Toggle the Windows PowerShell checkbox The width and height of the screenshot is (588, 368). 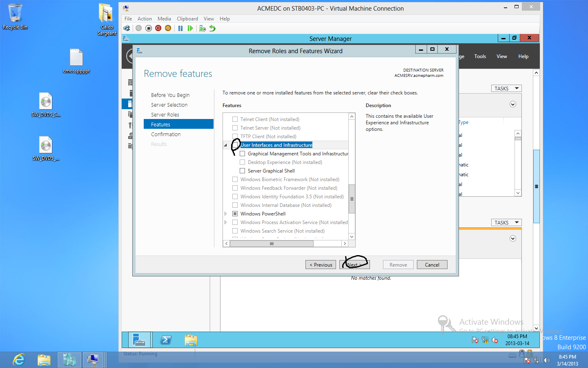[x=235, y=214]
